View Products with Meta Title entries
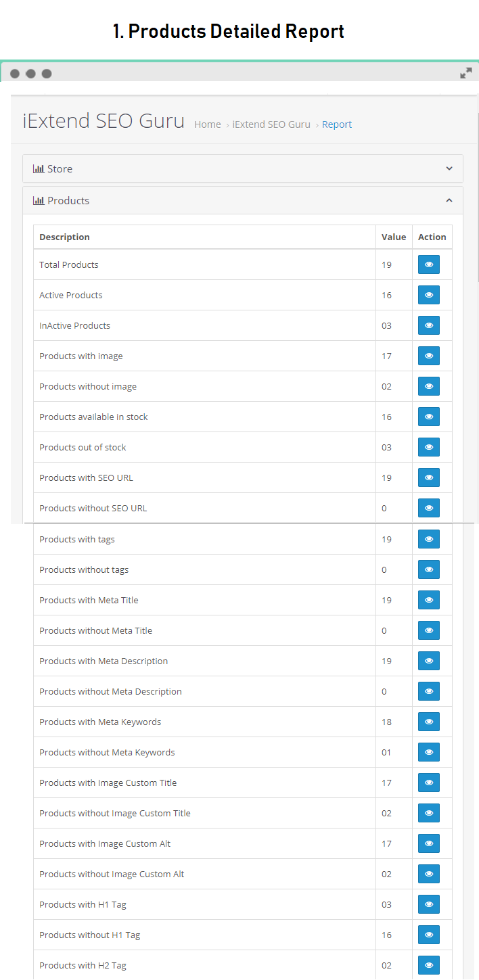Screen dimensions: 479x980 429,600
